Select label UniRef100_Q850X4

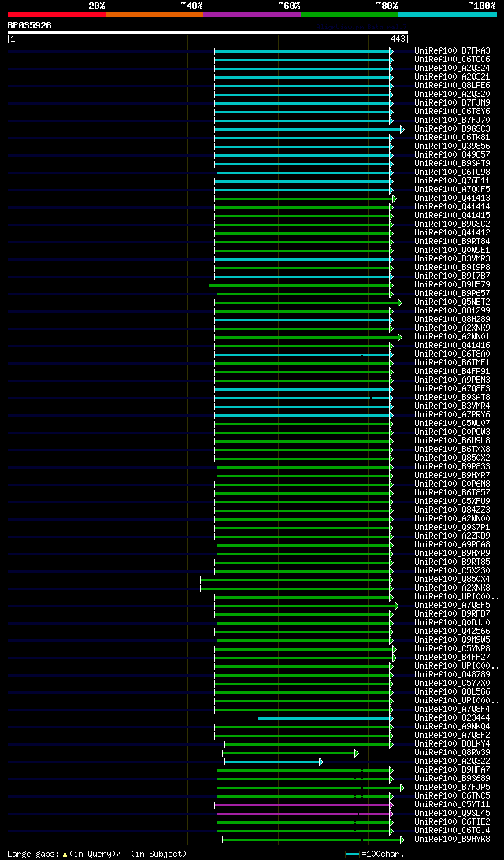pyautogui.click(x=453, y=579)
